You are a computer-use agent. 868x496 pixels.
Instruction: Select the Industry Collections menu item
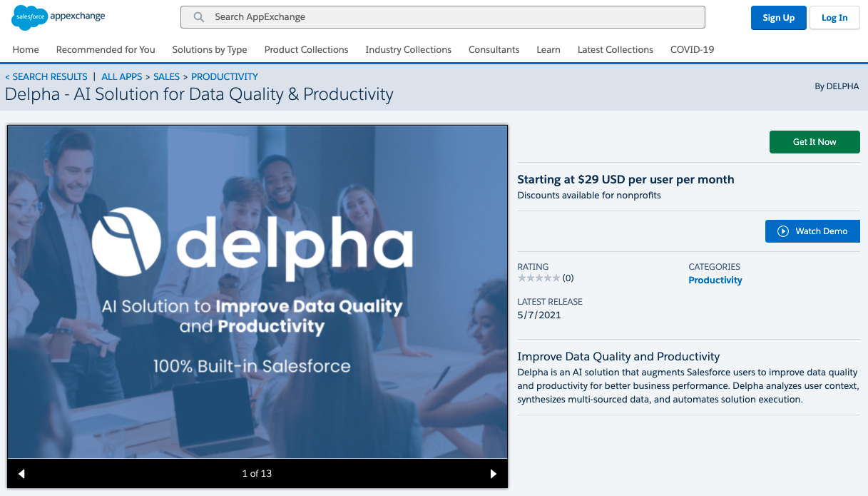[x=408, y=50]
